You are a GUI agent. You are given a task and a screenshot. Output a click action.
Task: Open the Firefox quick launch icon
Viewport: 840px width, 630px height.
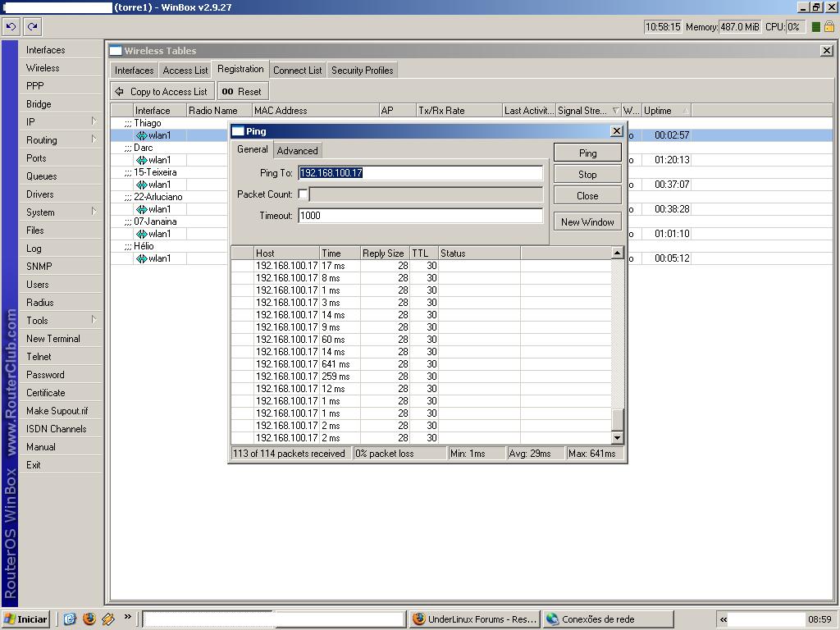click(89, 619)
